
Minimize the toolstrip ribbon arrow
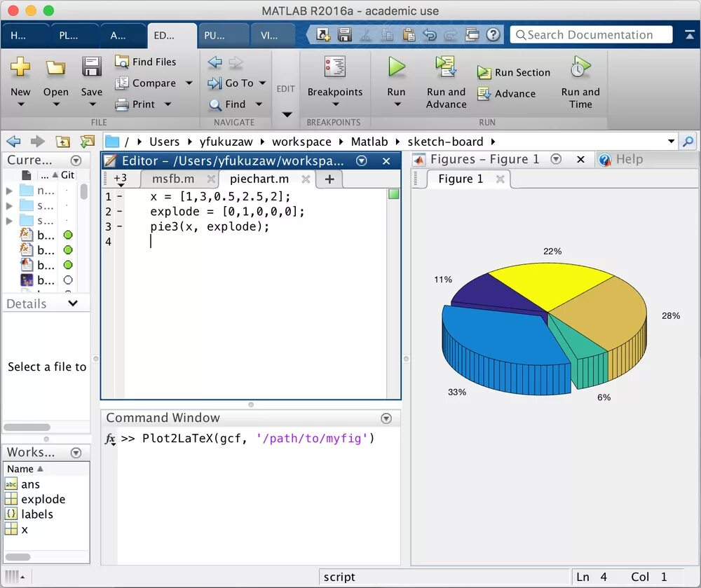click(x=689, y=34)
